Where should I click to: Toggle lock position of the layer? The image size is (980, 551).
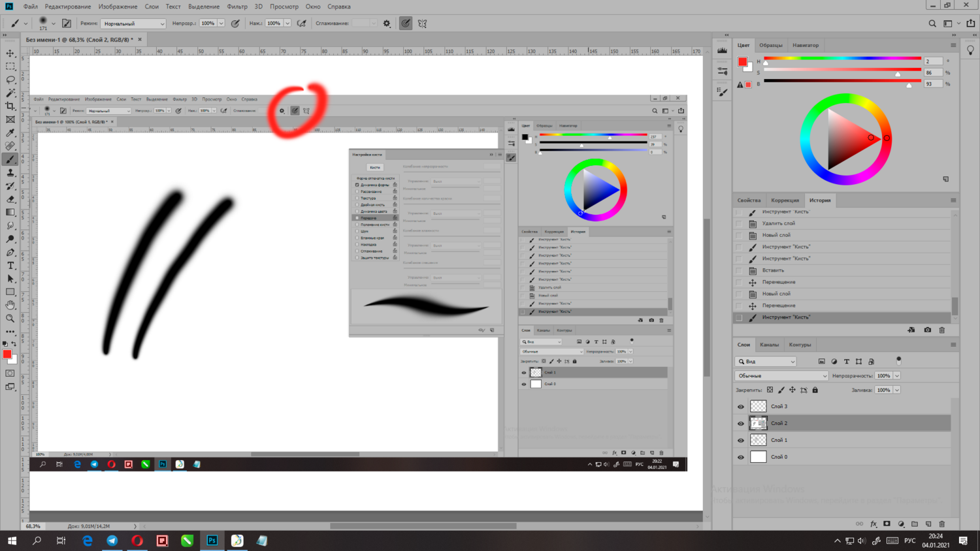click(792, 390)
